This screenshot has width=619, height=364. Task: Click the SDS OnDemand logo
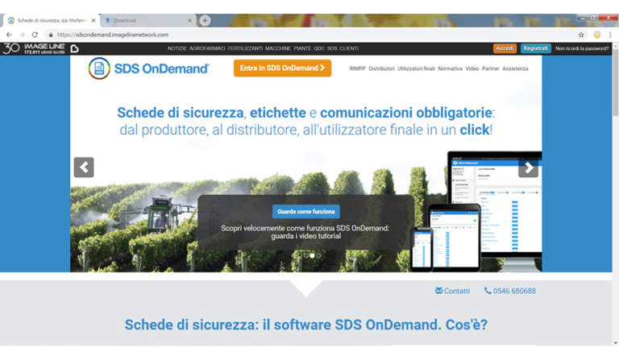coord(148,68)
